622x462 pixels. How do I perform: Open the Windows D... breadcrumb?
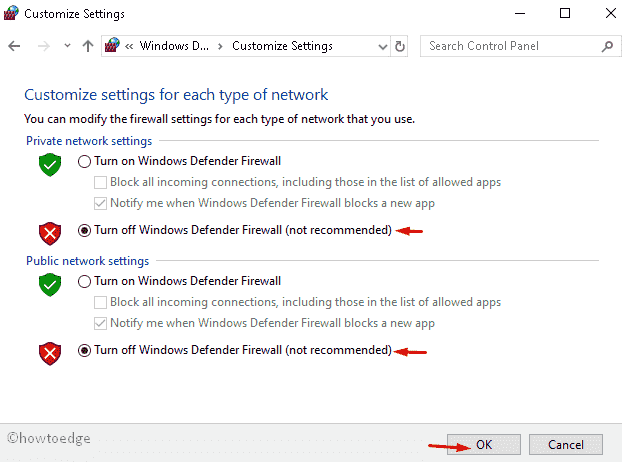(174, 46)
